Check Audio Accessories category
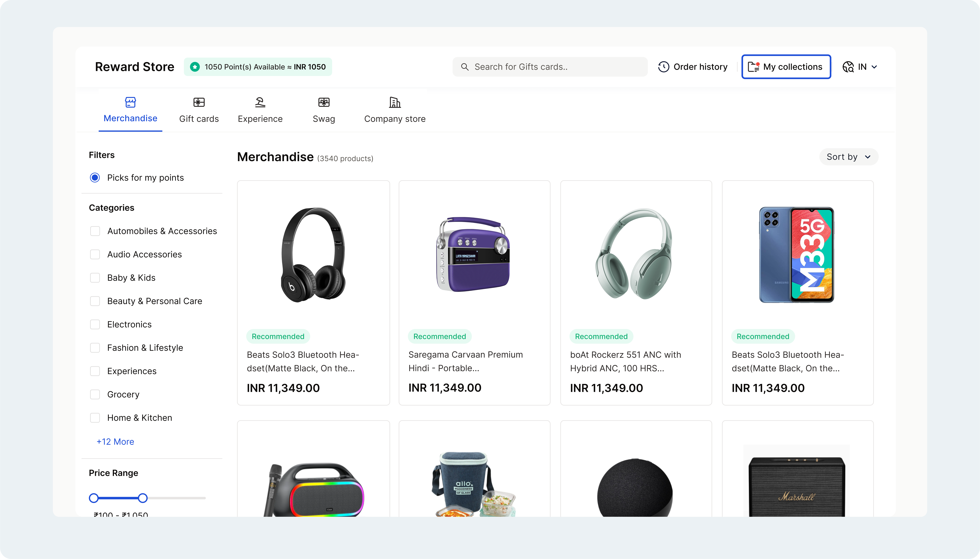 (x=95, y=254)
